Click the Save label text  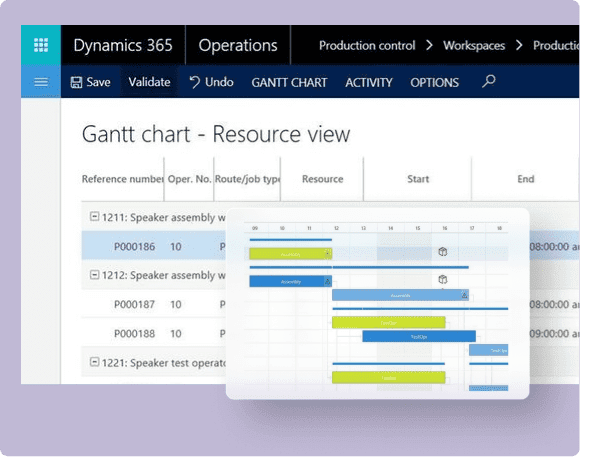(x=98, y=82)
